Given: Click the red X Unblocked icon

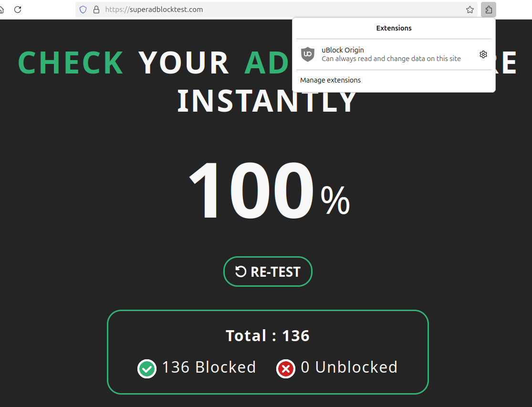Looking at the screenshot, I should pos(286,369).
